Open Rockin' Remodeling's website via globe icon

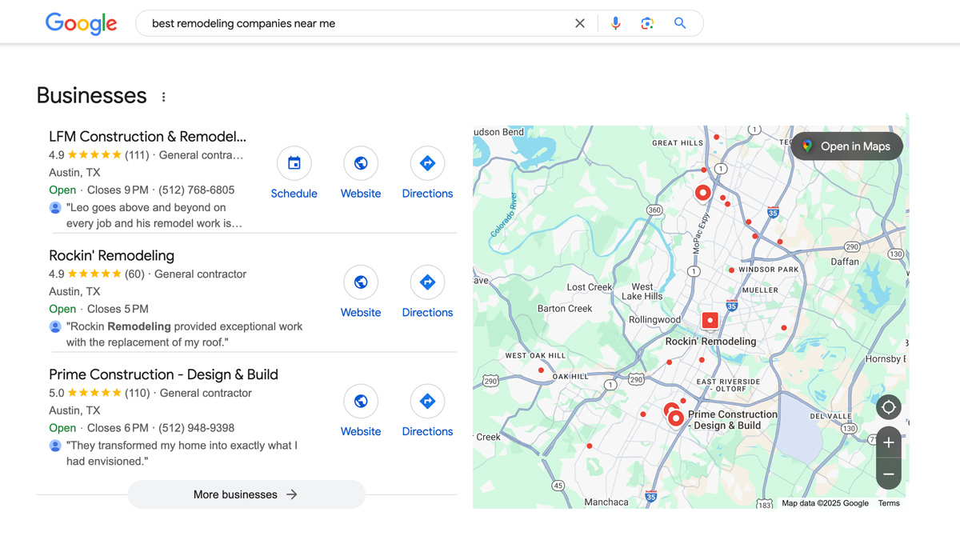tap(360, 282)
